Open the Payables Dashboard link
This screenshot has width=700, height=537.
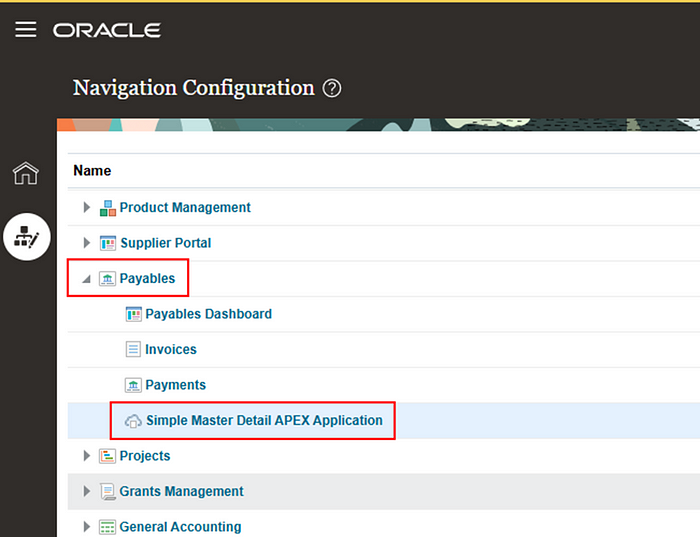coord(208,314)
